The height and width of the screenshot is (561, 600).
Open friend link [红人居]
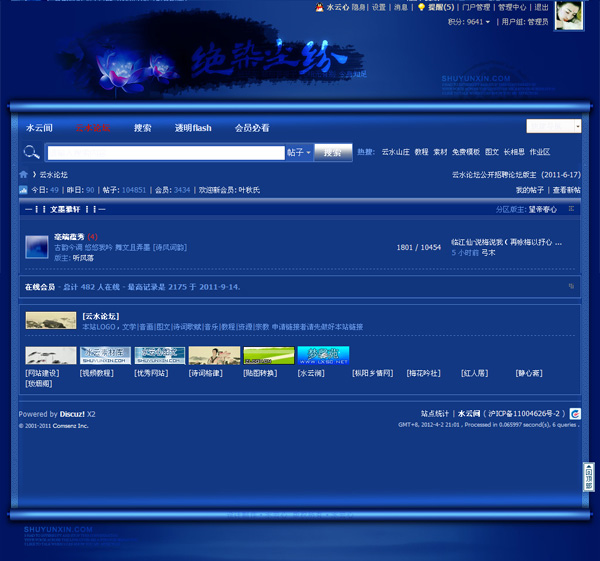click(474, 373)
